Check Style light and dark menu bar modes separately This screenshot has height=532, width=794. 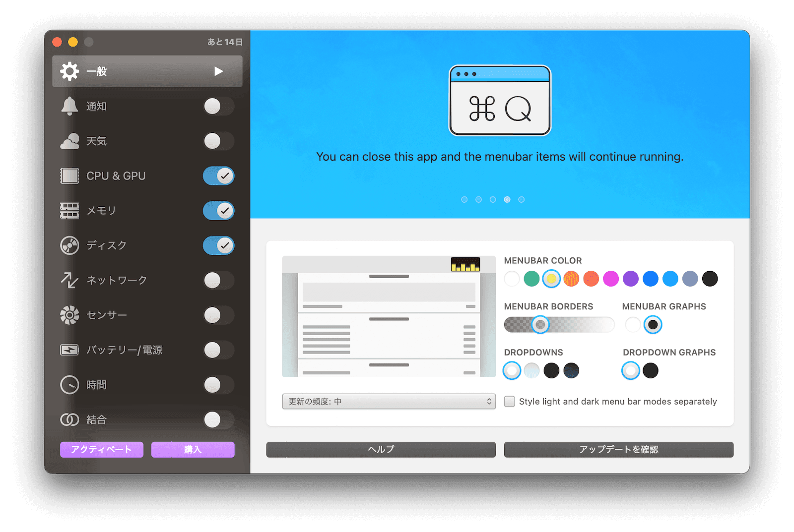(509, 402)
